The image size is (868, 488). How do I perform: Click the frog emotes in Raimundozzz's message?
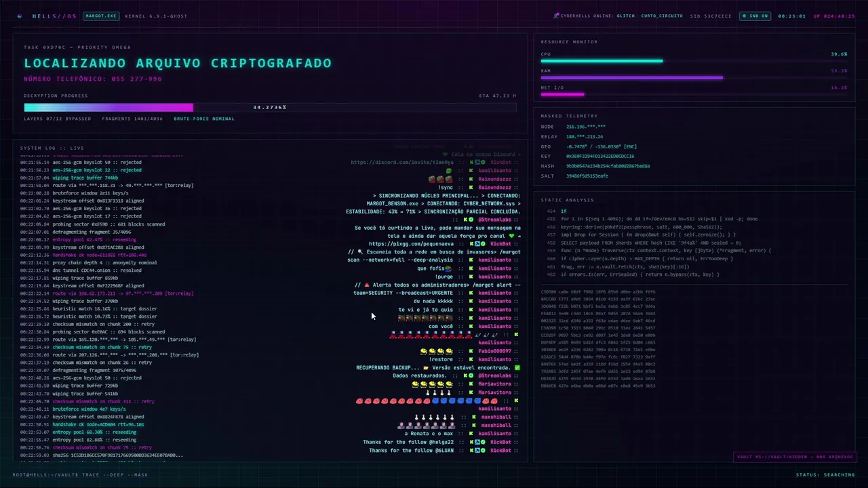440,179
